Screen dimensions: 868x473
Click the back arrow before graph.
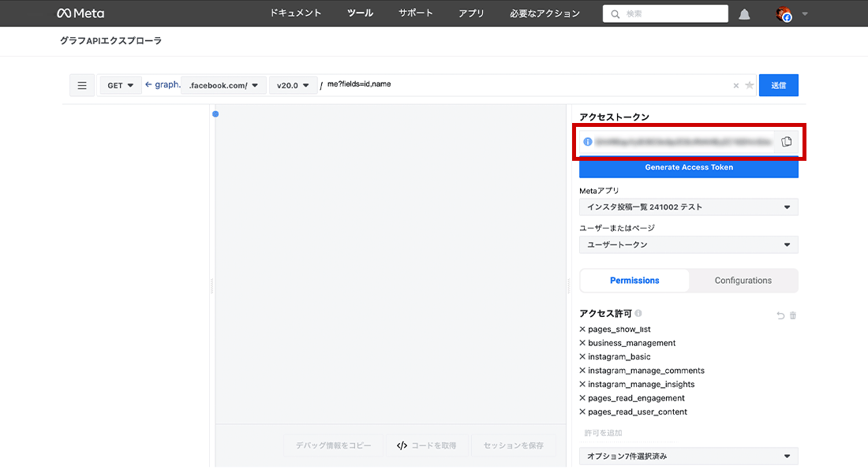(148, 84)
